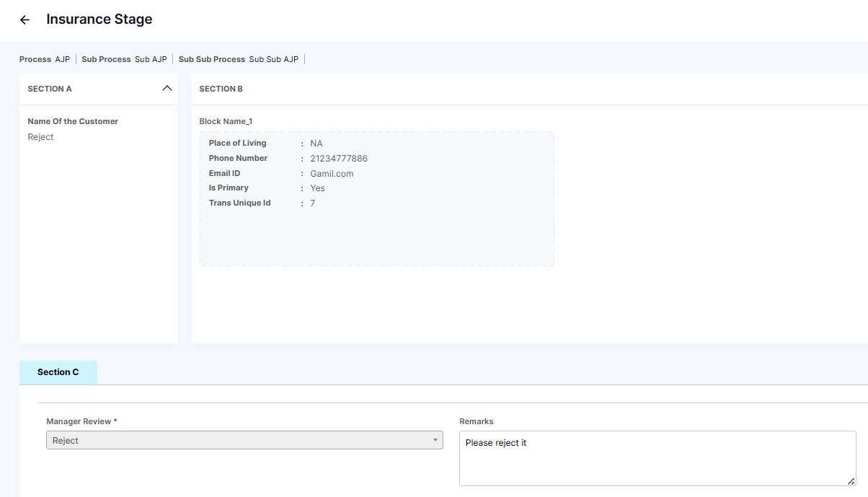This screenshot has width=868, height=497.
Task: Click the back arrow beside Insurance Stage
Action: (x=25, y=20)
